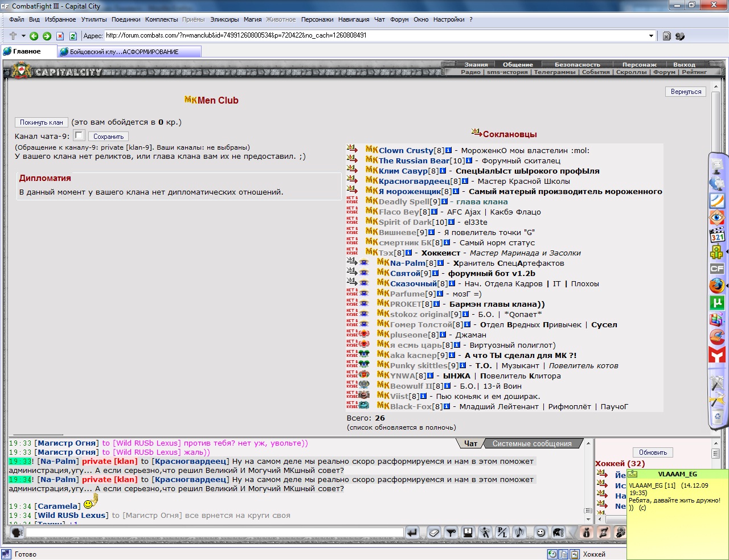Click info icon next to Clown Crusty

point(448,150)
